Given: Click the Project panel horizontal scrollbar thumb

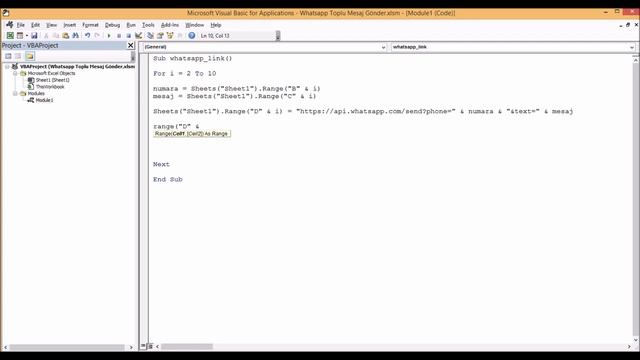Looking at the screenshot, I should [67, 347].
